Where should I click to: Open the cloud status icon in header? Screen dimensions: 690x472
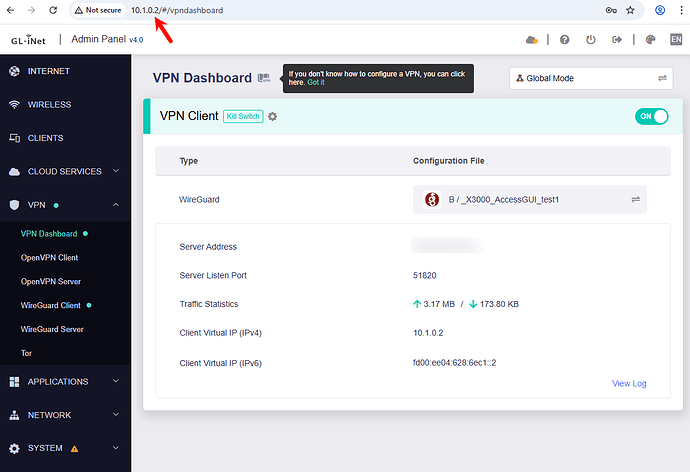[532, 40]
